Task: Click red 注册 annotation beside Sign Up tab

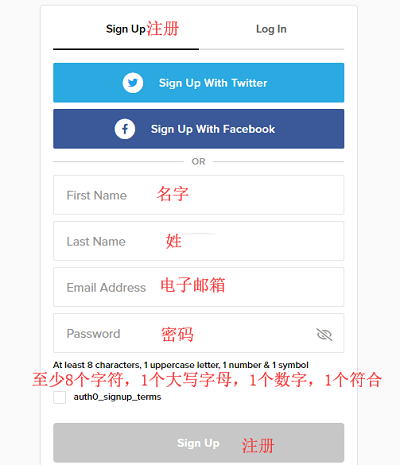Action: click(163, 29)
